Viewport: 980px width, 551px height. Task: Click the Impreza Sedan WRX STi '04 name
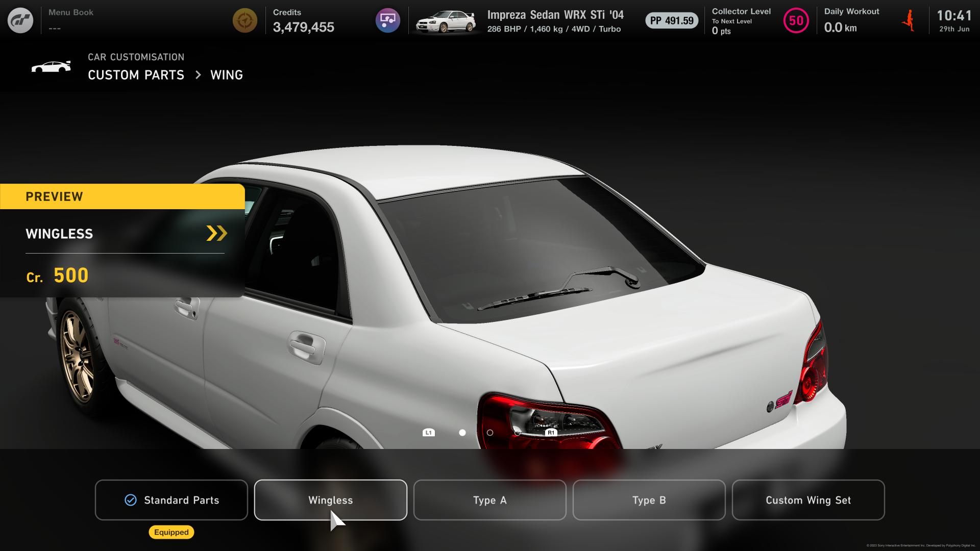click(555, 15)
